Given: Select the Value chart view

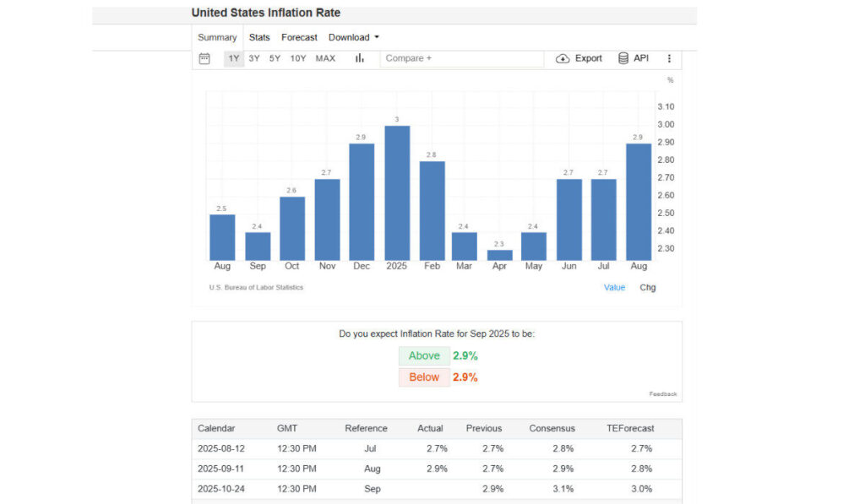Looking at the screenshot, I should tap(614, 287).
